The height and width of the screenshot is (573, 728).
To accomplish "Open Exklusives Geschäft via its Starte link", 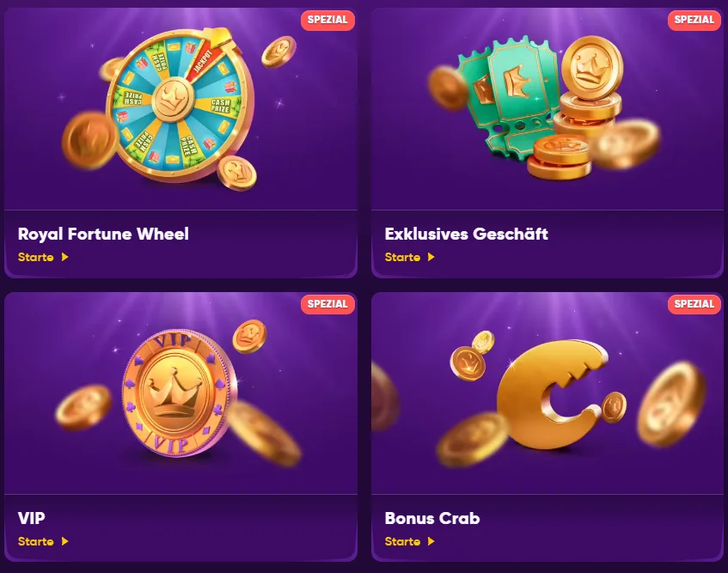I will point(402,257).
